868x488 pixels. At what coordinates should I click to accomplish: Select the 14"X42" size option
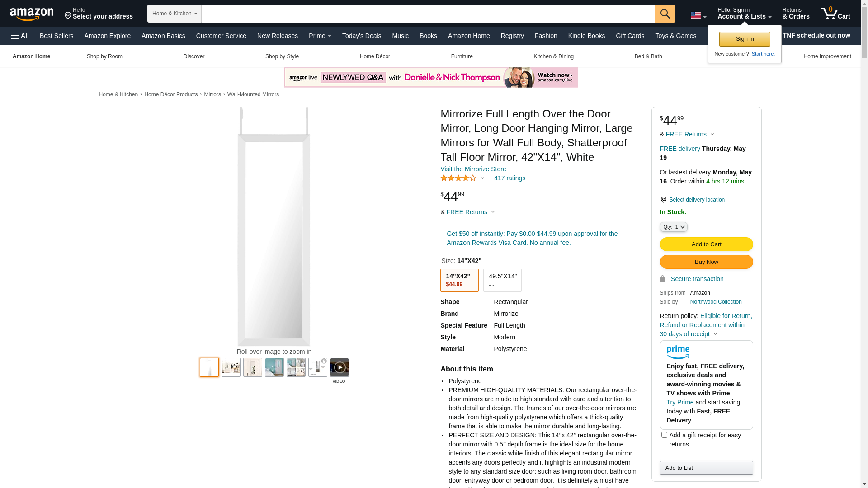(459, 280)
